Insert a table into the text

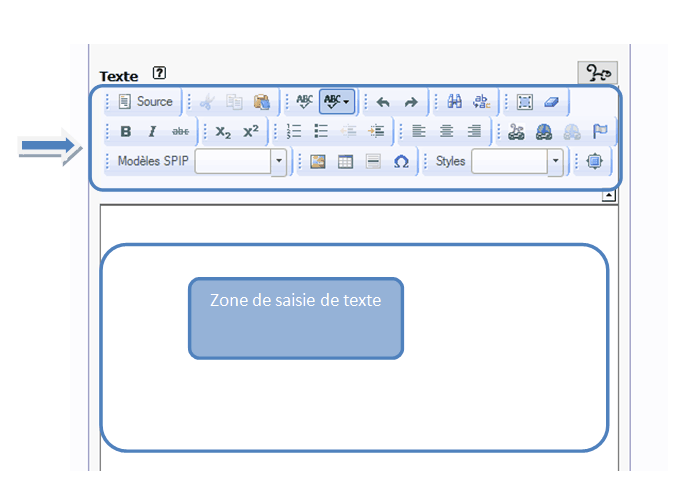(x=345, y=161)
